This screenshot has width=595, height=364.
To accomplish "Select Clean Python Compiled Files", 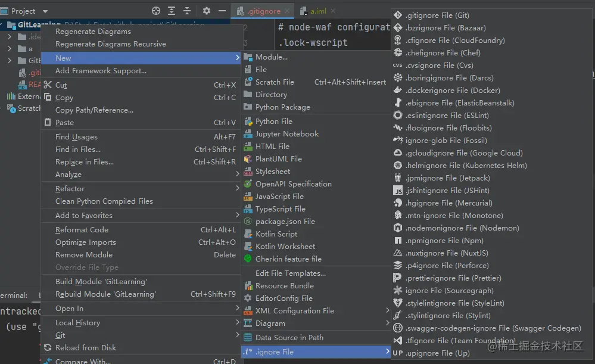I will click(x=141, y=201).
